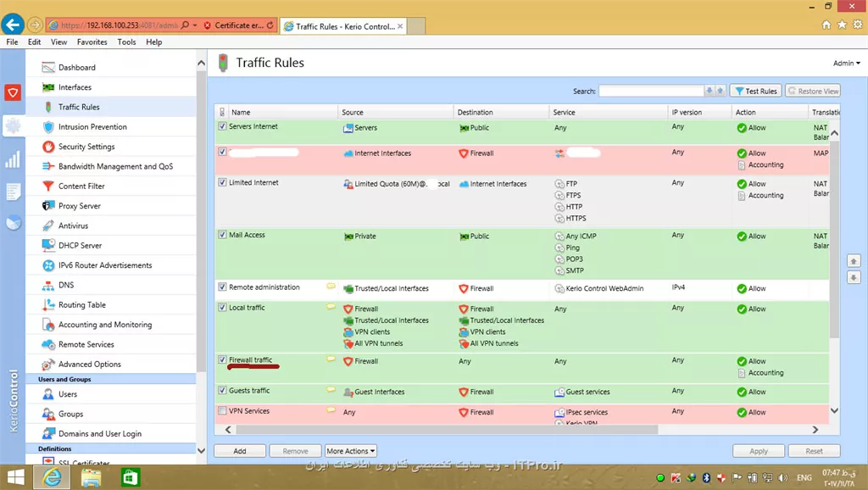Open the Help menu

[x=154, y=42]
